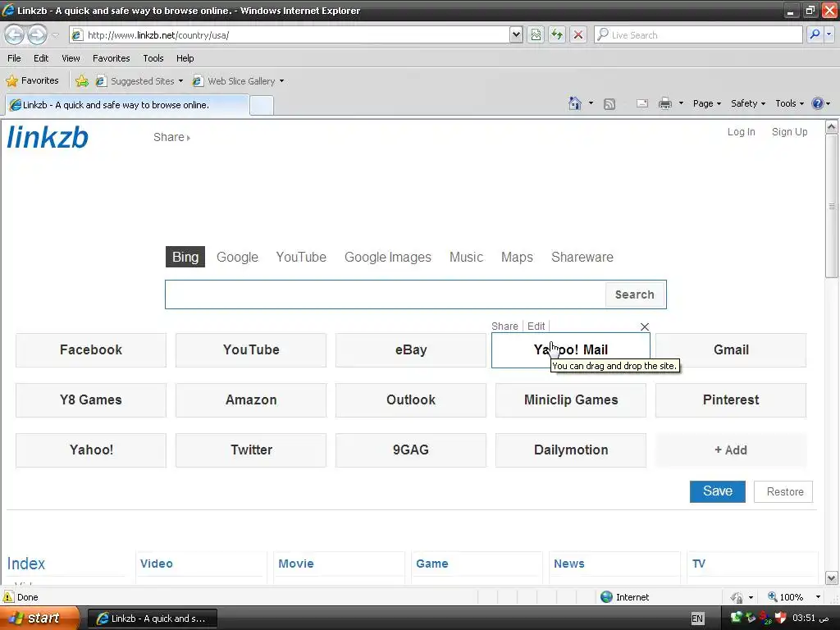Open a new blank tab

[x=262, y=105]
